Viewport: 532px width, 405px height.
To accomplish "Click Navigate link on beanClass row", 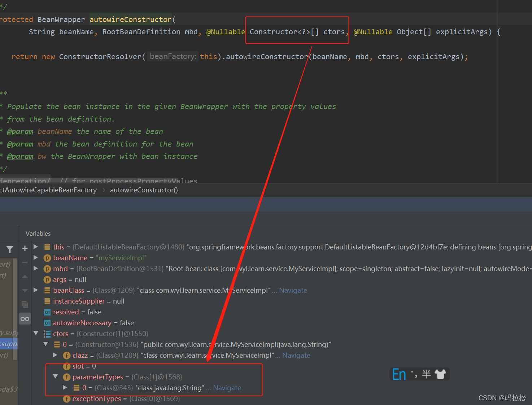I will [293, 290].
